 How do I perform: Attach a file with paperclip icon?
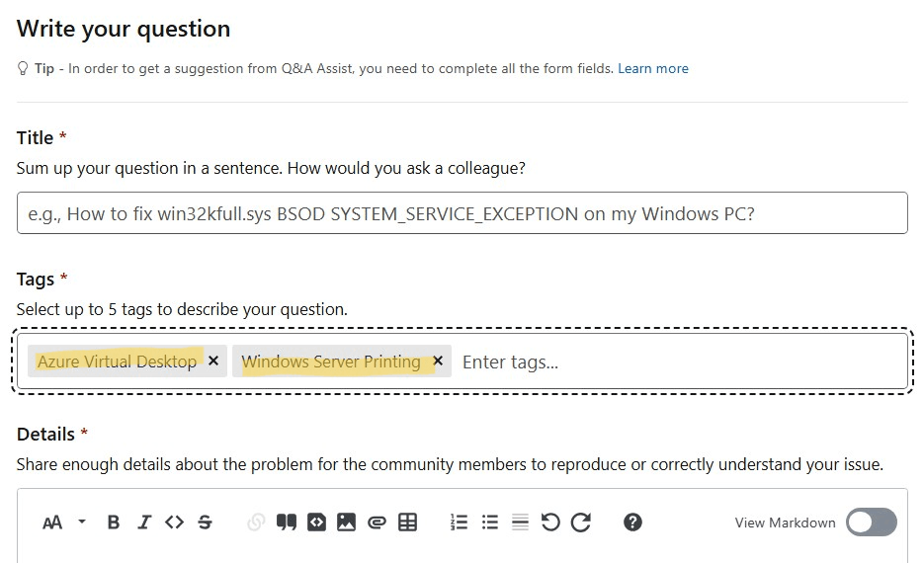click(377, 523)
